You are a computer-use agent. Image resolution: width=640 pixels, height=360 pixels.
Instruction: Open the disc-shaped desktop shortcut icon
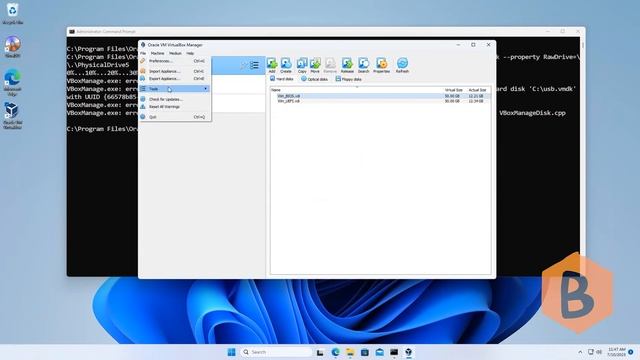click(x=13, y=47)
